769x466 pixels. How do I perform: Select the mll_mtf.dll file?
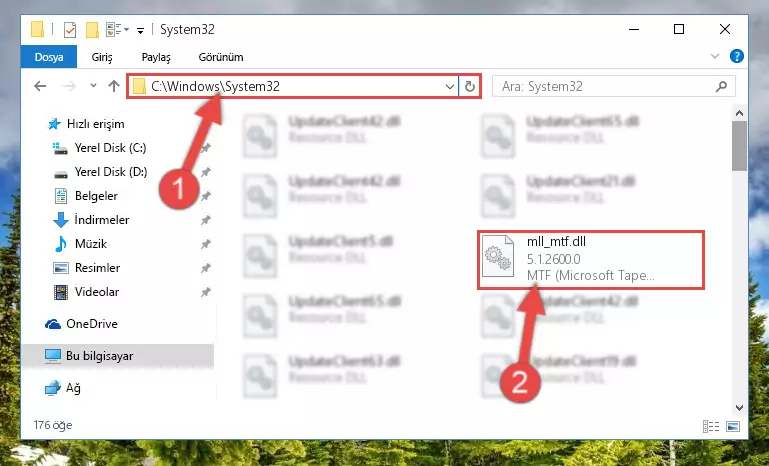pyautogui.click(x=591, y=259)
